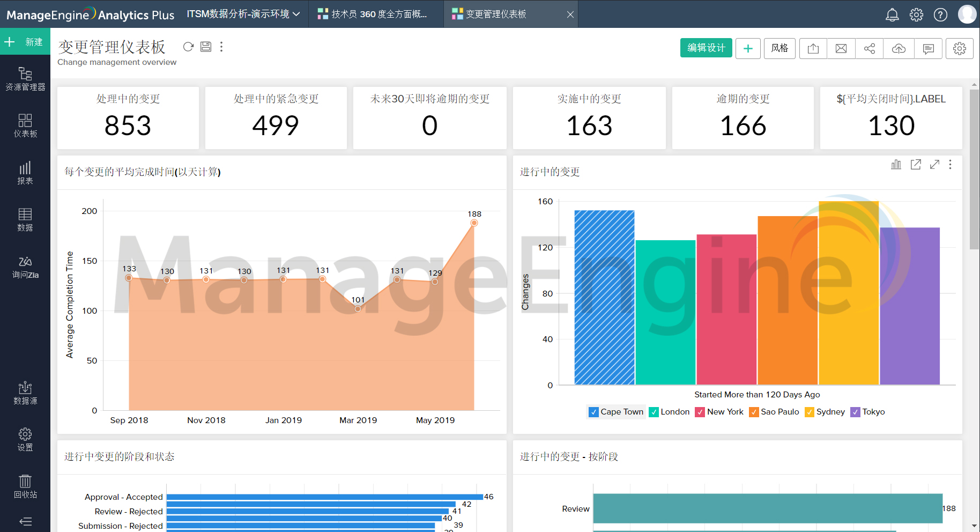The width and height of the screenshot is (980, 532).
Task: Toggle Sao Paulo legend checkbox
Action: click(754, 412)
